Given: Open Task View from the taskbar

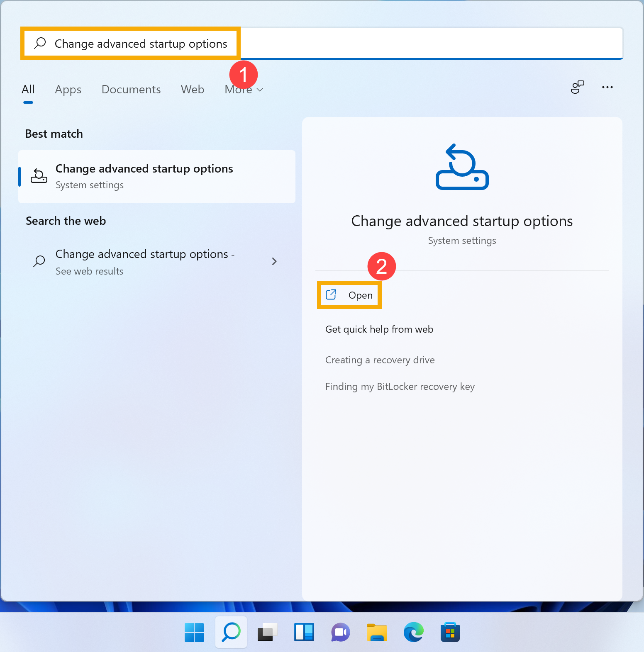Looking at the screenshot, I should [268, 633].
